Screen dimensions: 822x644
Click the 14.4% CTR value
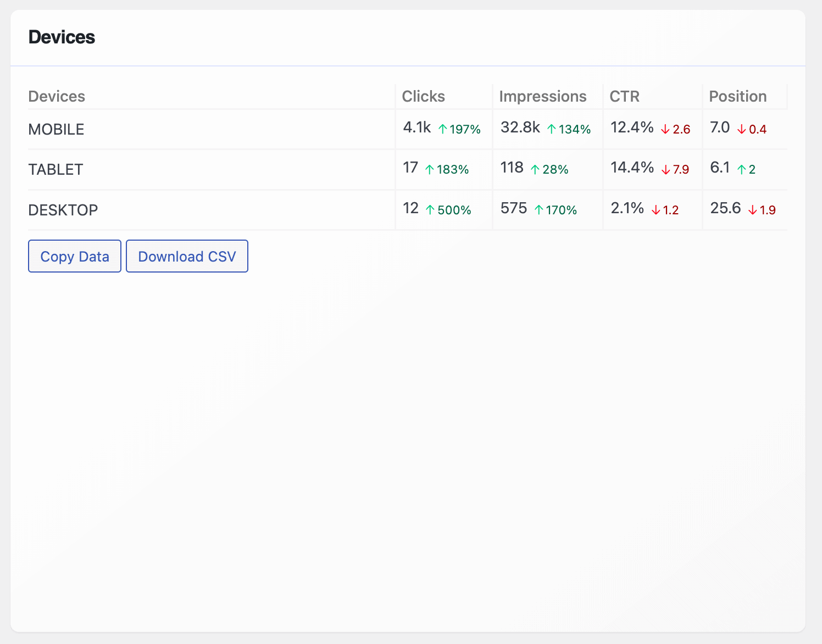tap(632, 168)
